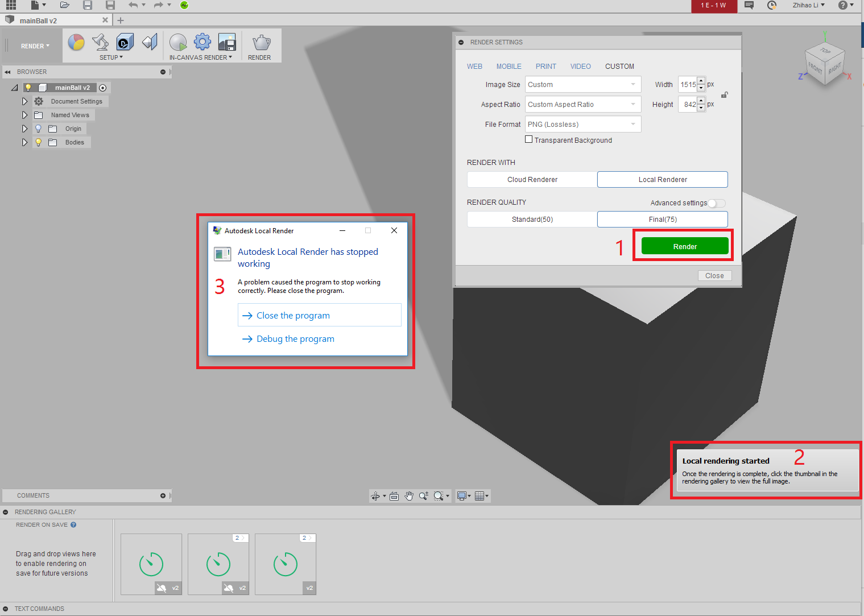864x616 pixels.
Task: Expand the Document Settings tree item
Action: pos(24,101)
